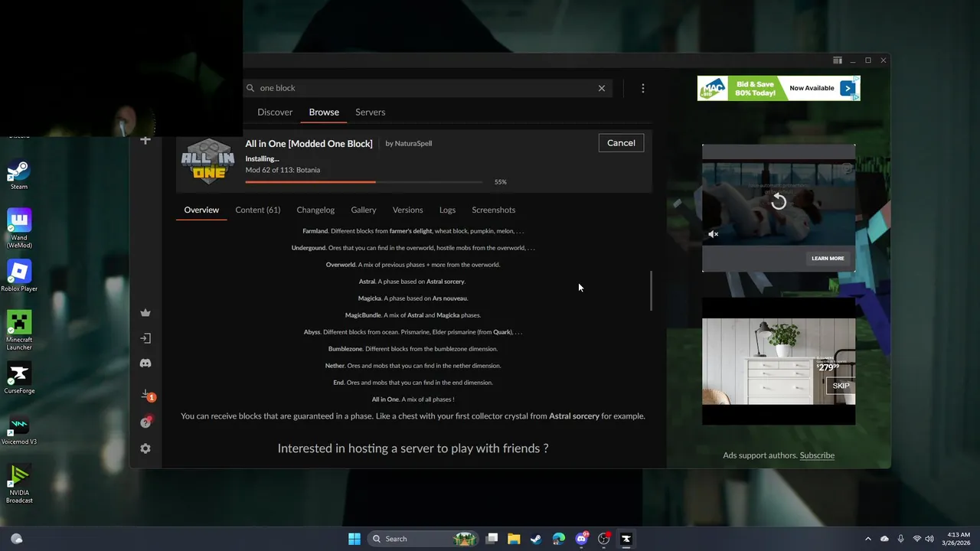This screenshot has width=980, height=551.
Task: Open downloads icon with badge 1
Action: coord(146,395)
